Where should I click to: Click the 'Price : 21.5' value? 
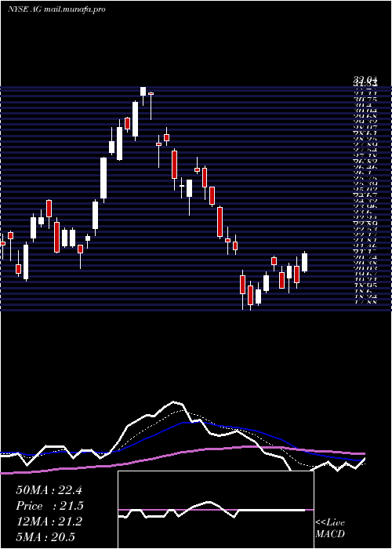(50, 506)
